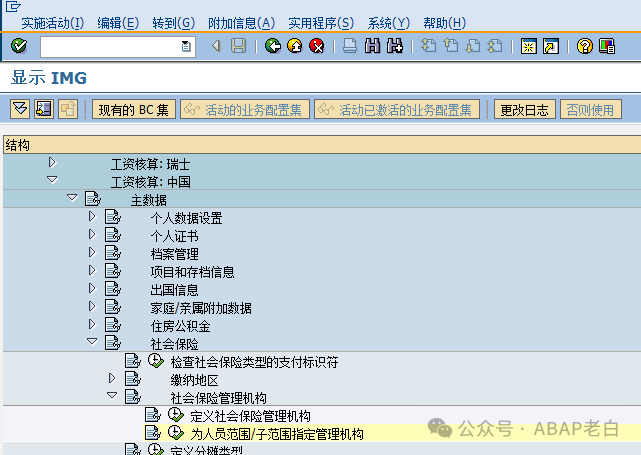
Task: Click the 结构 column header
Action: [322, 145]
